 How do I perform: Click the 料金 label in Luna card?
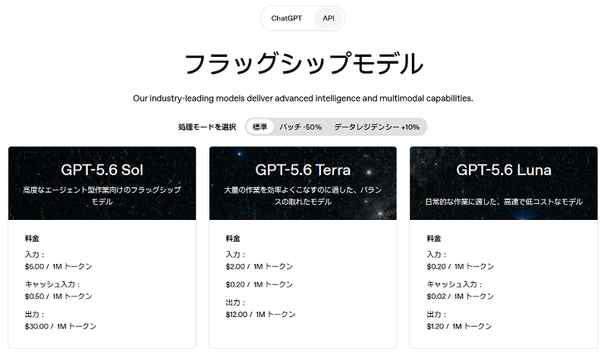[x=434, y=239]
